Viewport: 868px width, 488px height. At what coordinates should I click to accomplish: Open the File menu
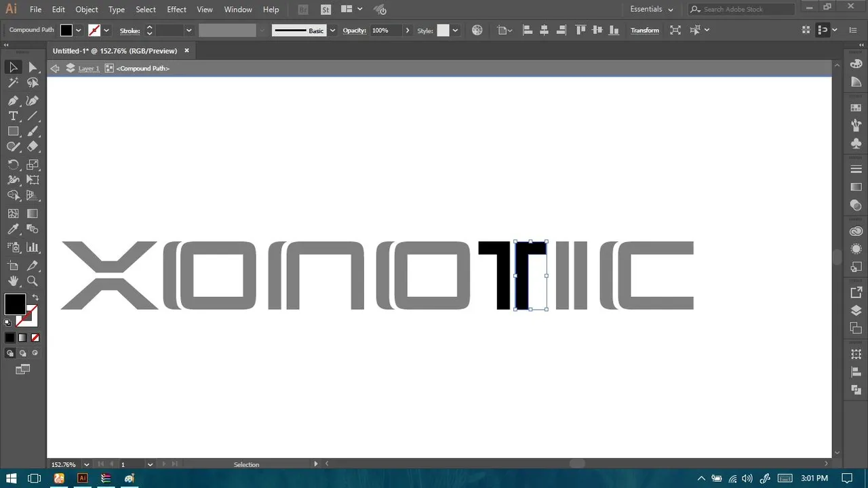[x=36, y=9]
